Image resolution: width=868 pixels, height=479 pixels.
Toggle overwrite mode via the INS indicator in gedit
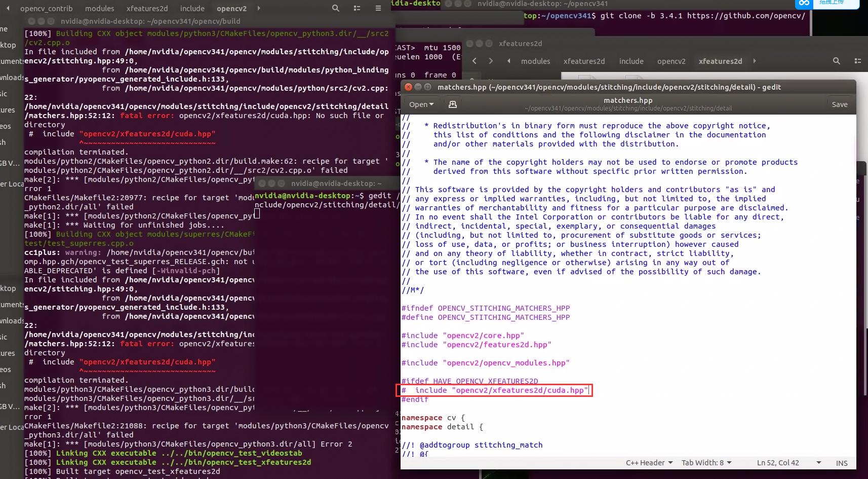tap(841, 463)
